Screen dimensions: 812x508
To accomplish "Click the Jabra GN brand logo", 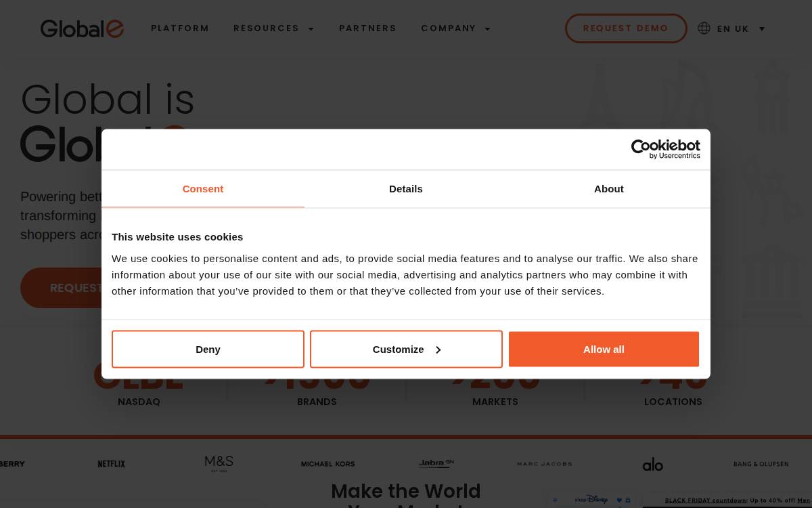I will click(436, 463).
